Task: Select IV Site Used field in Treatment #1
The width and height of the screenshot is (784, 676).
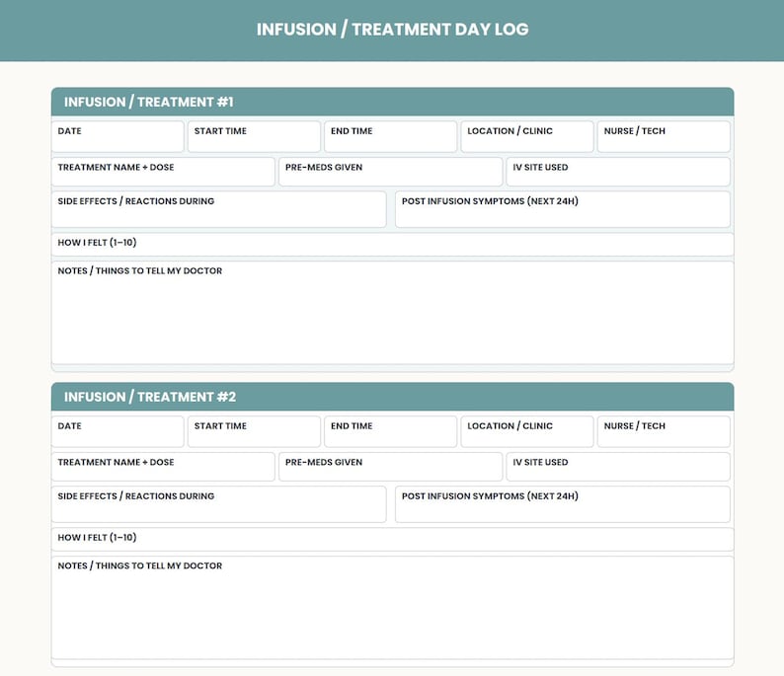Action: pyautogui.click(x=618, y=172)
